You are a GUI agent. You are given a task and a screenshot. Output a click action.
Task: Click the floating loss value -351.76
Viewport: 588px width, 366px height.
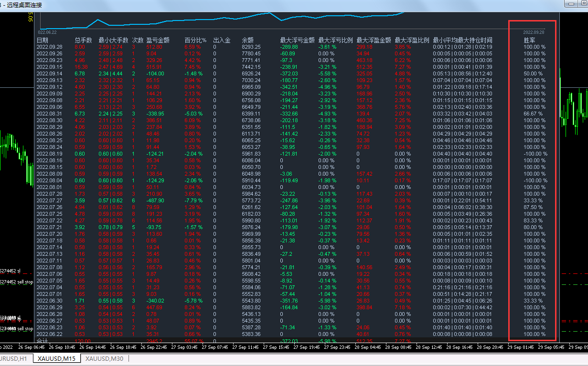point(289,301)
